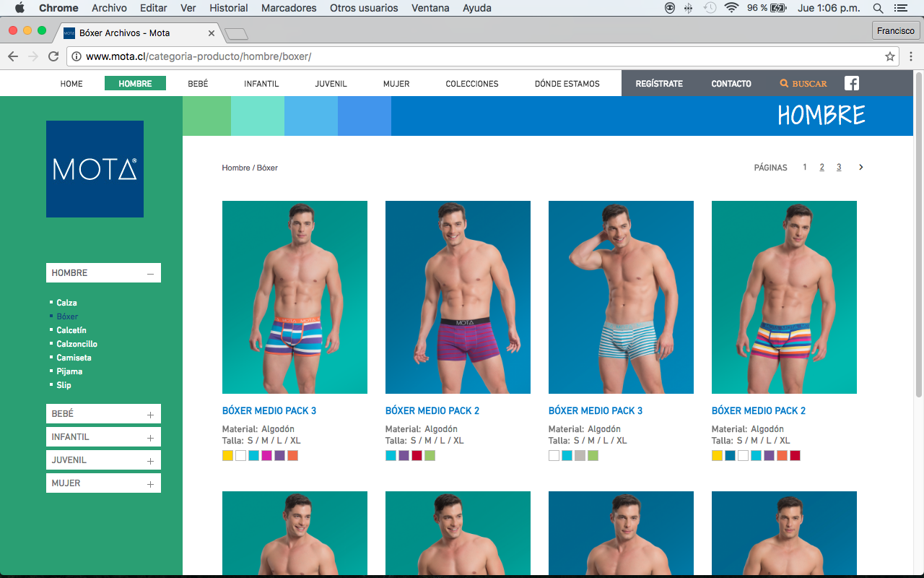Open the Camiseta subcategory
This screenshot has height=578, width=924.
(x=74, y=358)
